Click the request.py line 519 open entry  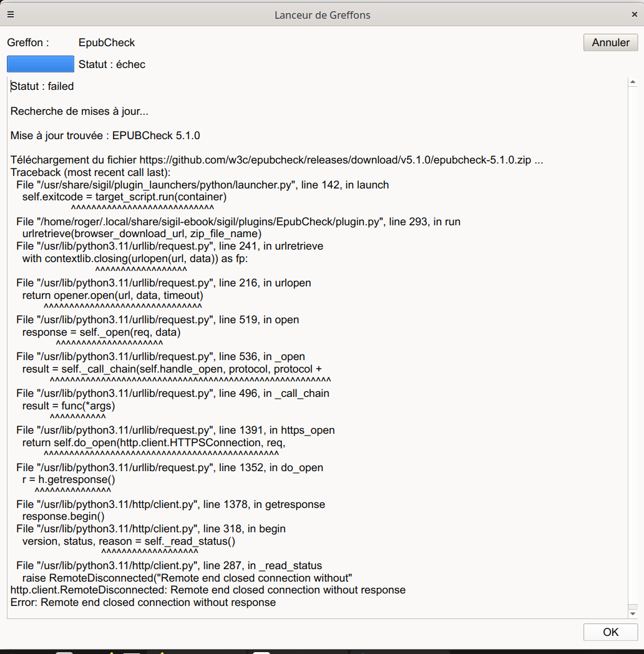158,320
